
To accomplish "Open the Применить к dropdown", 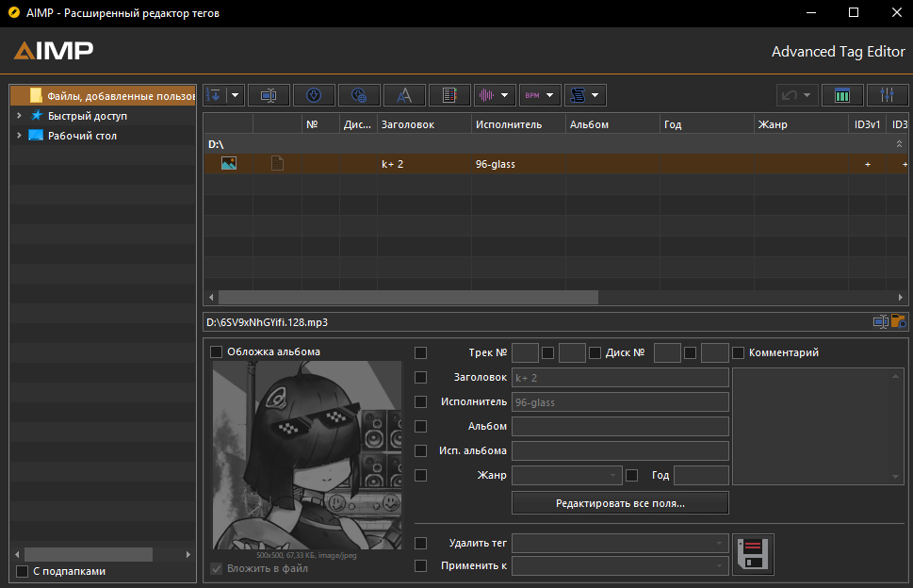I will pyautogui.click(x=620, y=566).
